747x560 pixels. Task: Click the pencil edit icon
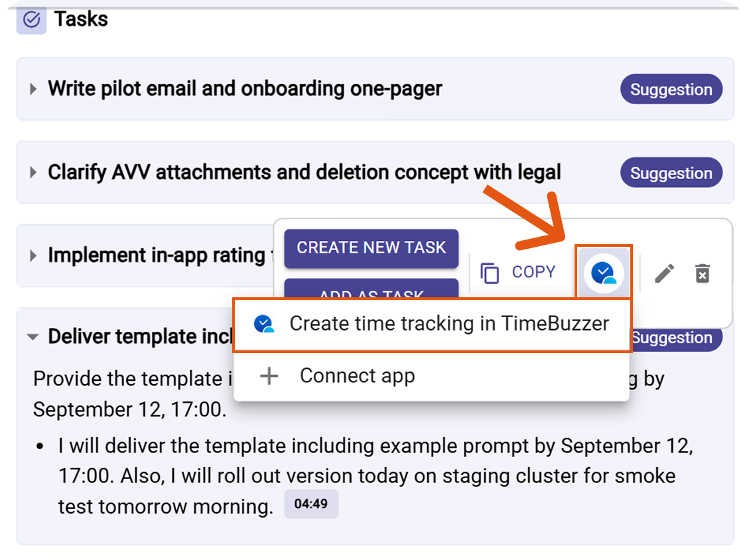coord(664,273)
